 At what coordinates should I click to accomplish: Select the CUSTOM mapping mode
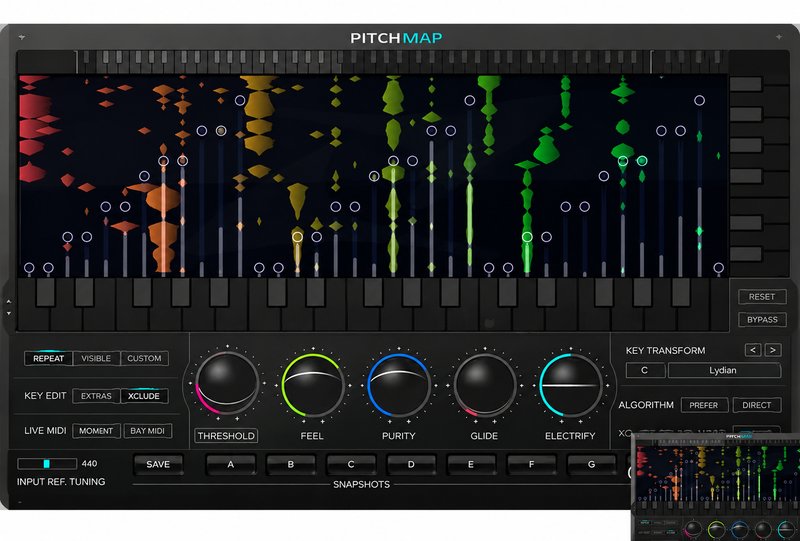coord(144,358)
